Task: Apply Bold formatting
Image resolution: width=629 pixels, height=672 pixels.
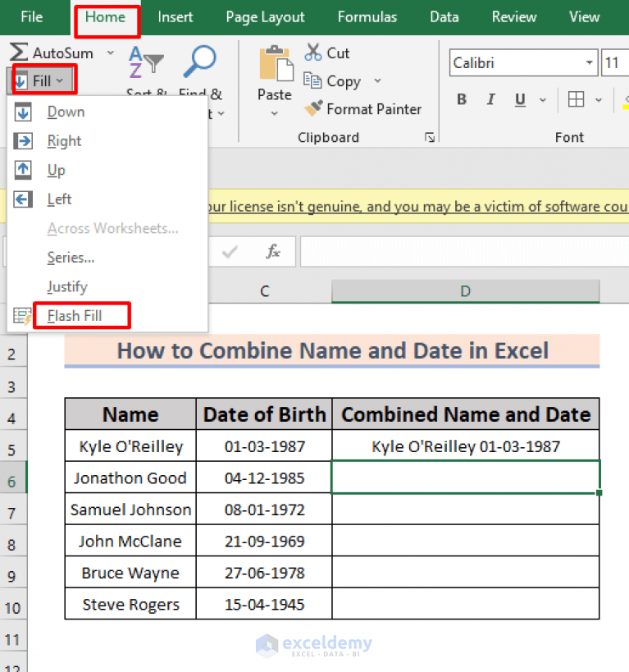Action: click(x=462, y=99)
